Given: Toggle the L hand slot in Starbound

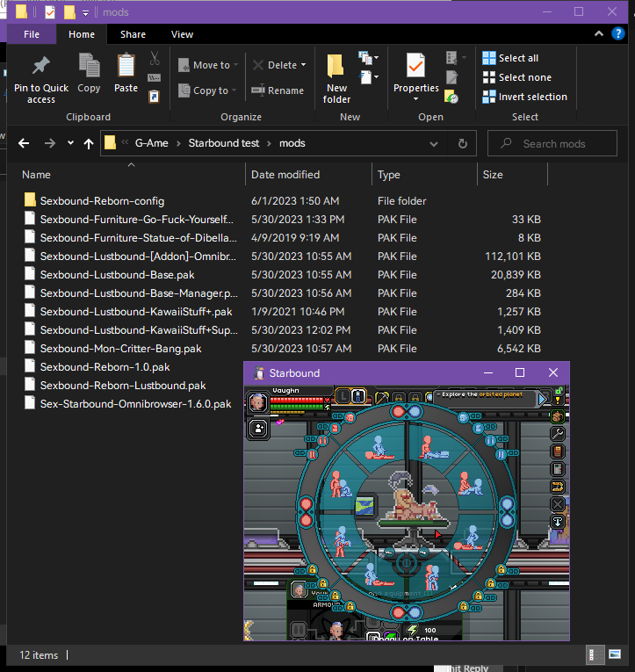Looking at the screenshot, I should click(x=343, y=396).
